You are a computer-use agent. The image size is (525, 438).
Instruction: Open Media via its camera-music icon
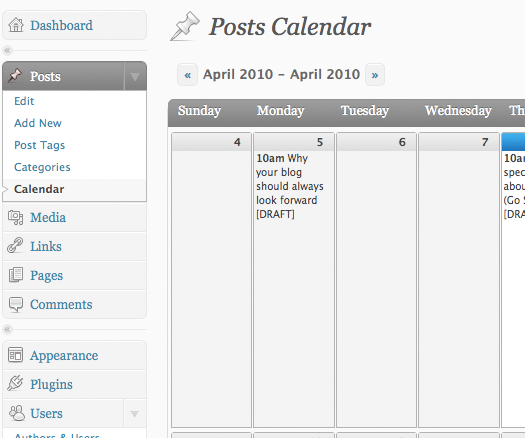pyautogui.click(x=15, y=217)
